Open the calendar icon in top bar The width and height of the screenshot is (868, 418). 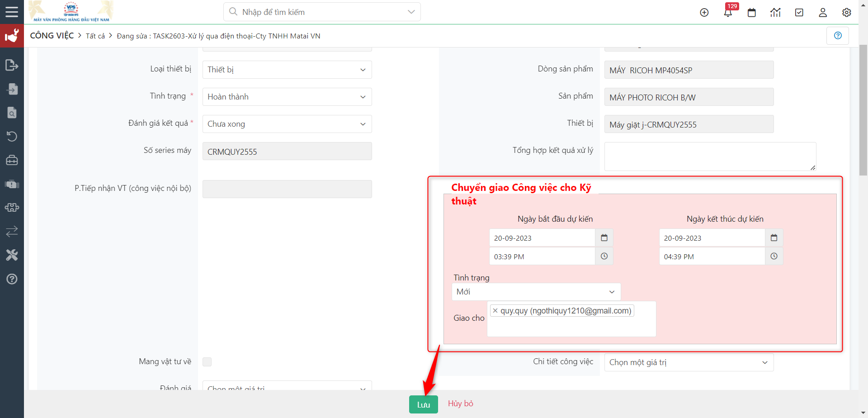[752, 13]
